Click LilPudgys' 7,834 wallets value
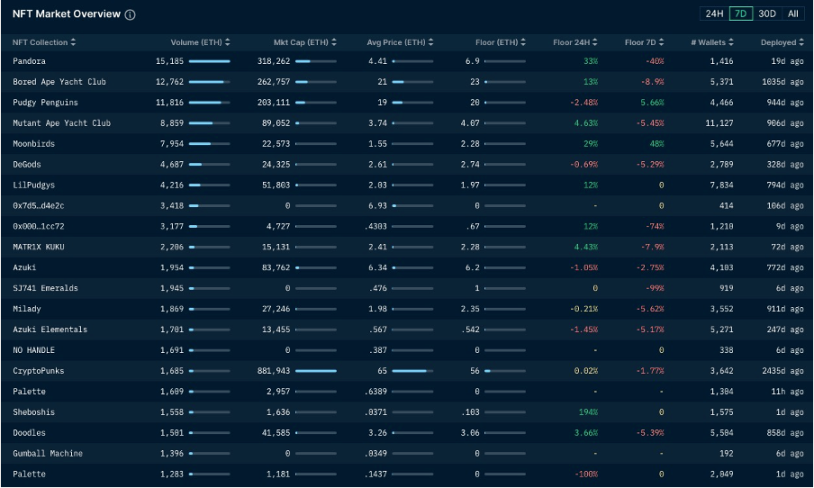The height and width of the screenshot is (488, 814). point(722,185)
